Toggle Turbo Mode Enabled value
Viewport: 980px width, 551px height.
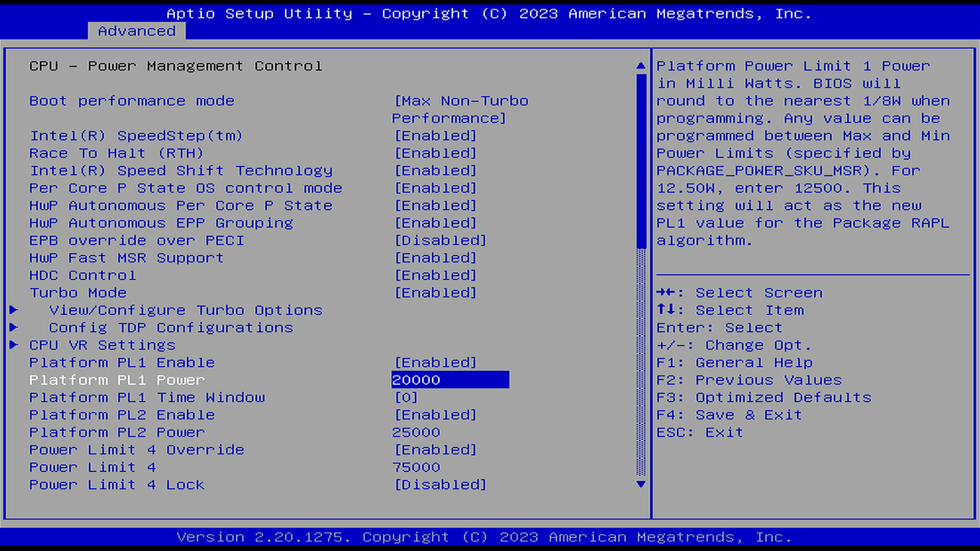[x=435, y=293]
